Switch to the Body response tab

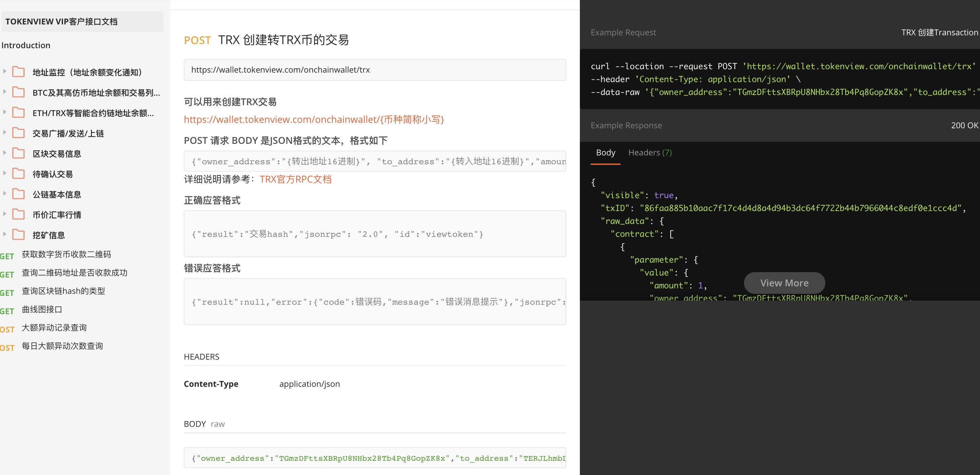coord(605,153)
